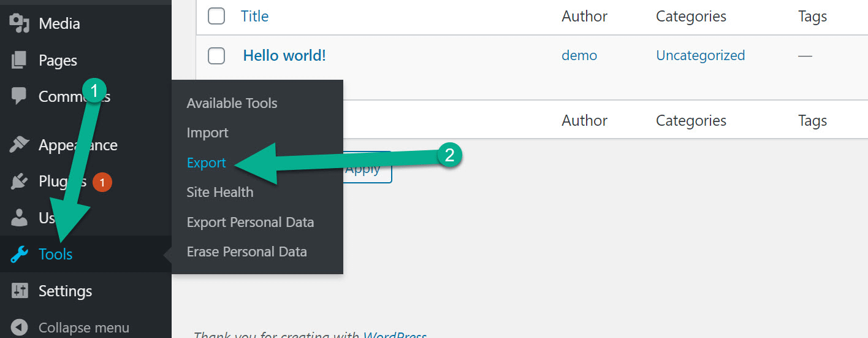This screenshot has height=338, width=868.
Task: Check the select-all checkbox beside Title header
Action: click(216, 16)
